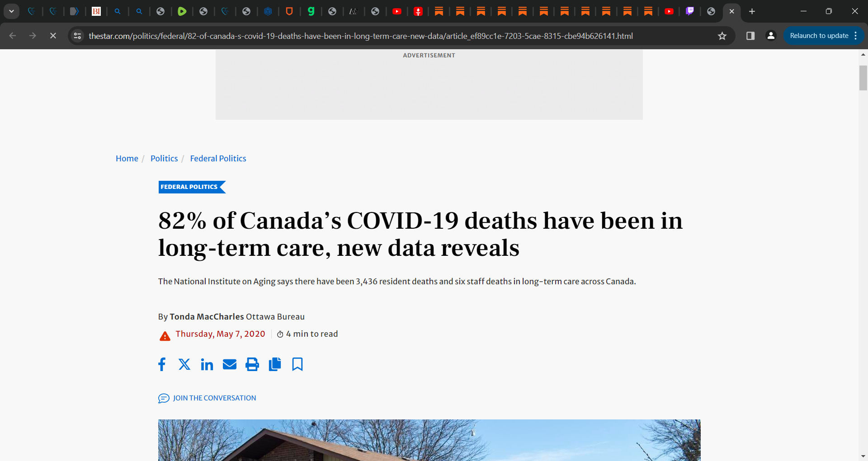Click the FEDERAL POLITICS category badge
The height and width of the screenshot is (461, 868).
pyautogui.click(x=192, y=187)
